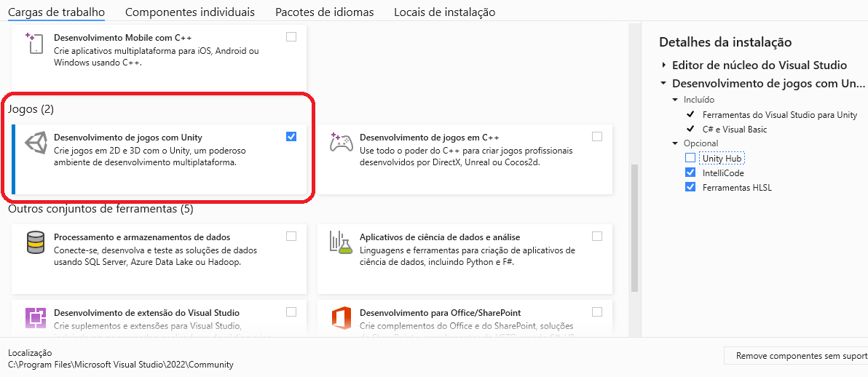
Task: Click the workloads list vertical scrollbar
Action: 634,228
